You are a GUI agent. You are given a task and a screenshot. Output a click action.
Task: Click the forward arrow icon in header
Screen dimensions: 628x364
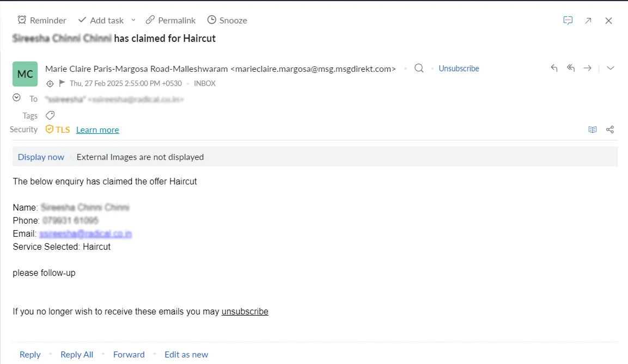(587, 68)
